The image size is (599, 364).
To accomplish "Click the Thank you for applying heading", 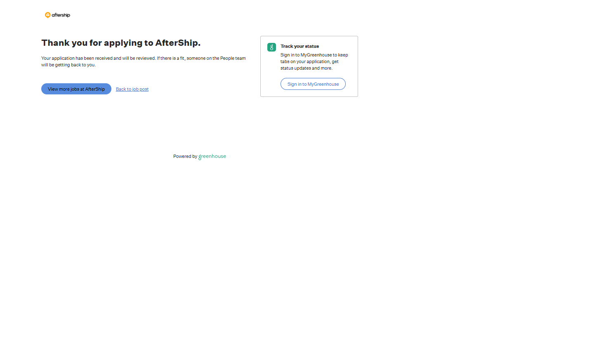I will coord(121,43).
